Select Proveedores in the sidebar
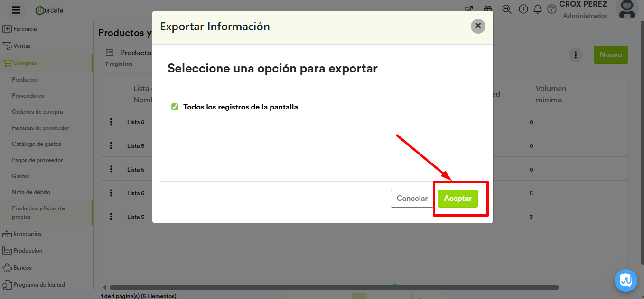This screenshot has width=644, height=299. (x=28, y=96)
